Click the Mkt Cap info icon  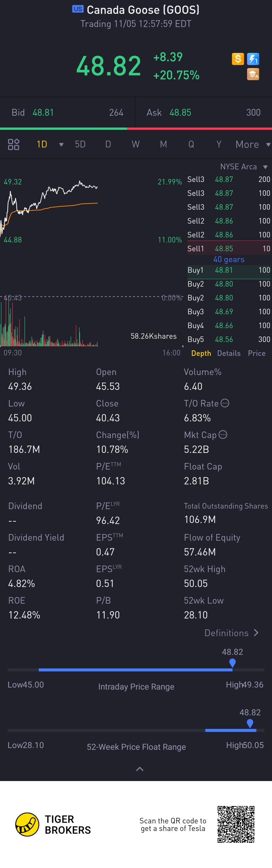coord(223,435)
